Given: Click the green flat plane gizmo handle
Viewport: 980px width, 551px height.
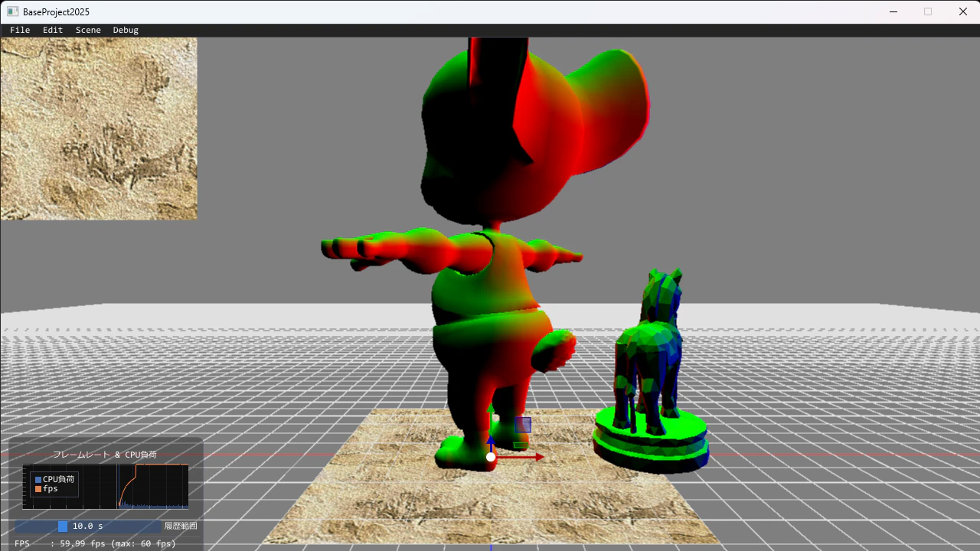Looking at the screenshot, I should 521,445.
